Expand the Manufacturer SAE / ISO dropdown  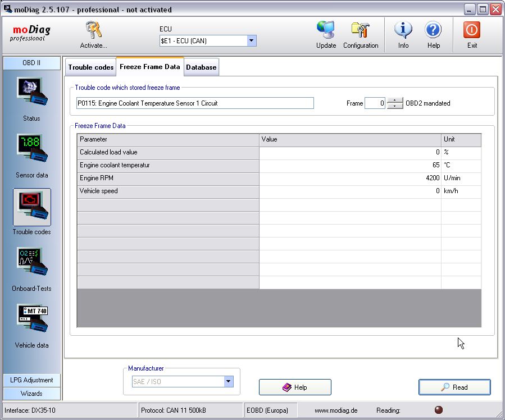point(228,382)
